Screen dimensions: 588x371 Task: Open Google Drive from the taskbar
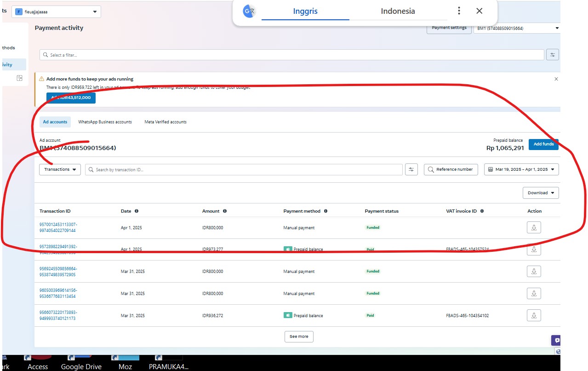81,363
